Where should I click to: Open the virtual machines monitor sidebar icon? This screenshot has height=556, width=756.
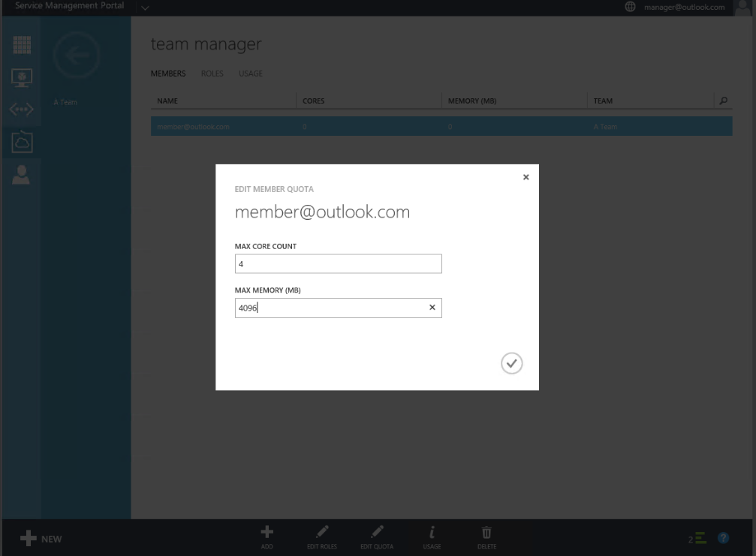[x=22, y=77]
